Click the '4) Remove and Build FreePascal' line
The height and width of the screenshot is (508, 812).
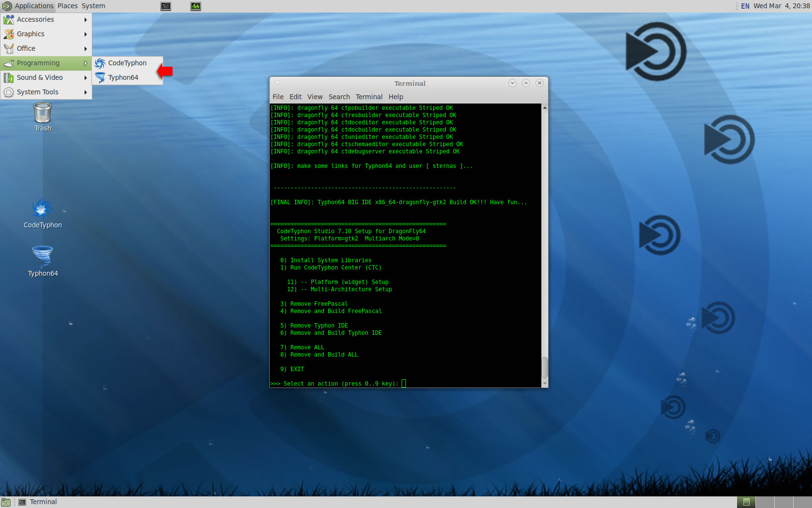(331, 311)
